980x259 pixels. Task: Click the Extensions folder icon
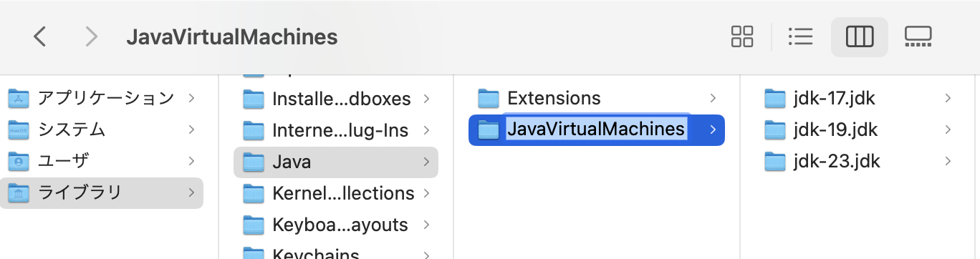(489, 98)
